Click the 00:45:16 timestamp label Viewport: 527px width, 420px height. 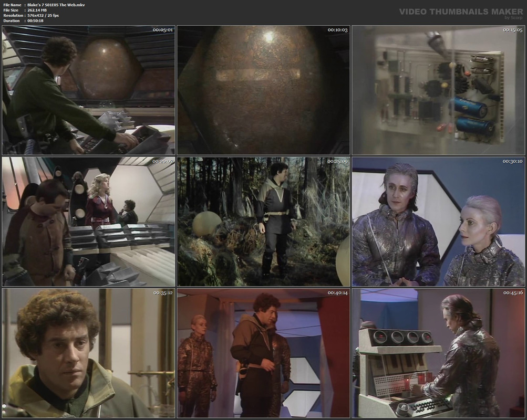coord(513,293)
